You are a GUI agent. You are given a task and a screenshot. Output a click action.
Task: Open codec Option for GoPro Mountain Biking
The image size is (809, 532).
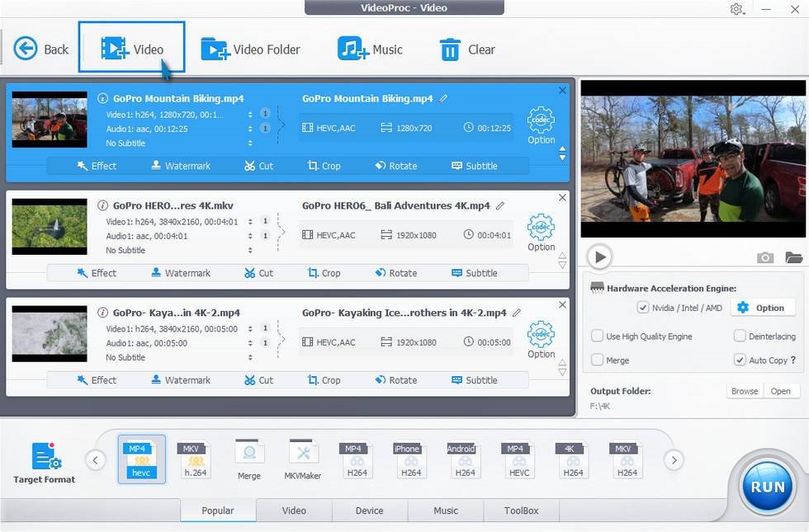click(541, 125)
